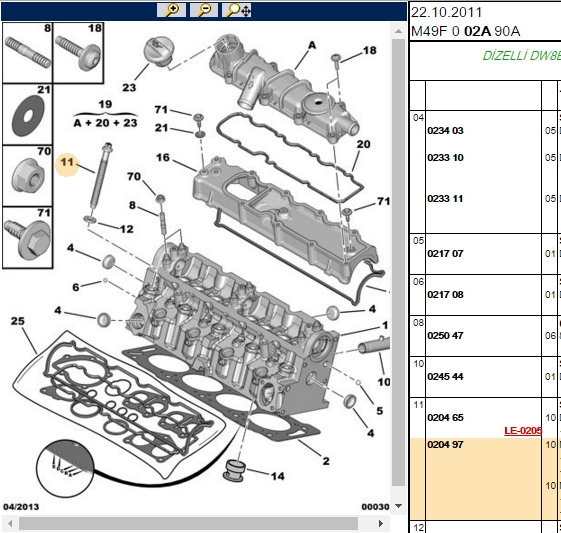
Task: Click the M49F 0 02A 90A code
Action: coord(465,31)
